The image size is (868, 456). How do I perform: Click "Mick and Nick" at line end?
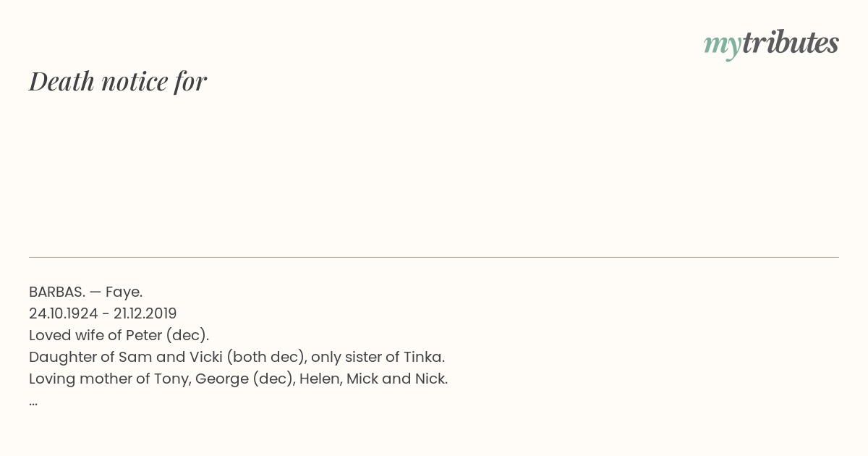pos(397,379)
